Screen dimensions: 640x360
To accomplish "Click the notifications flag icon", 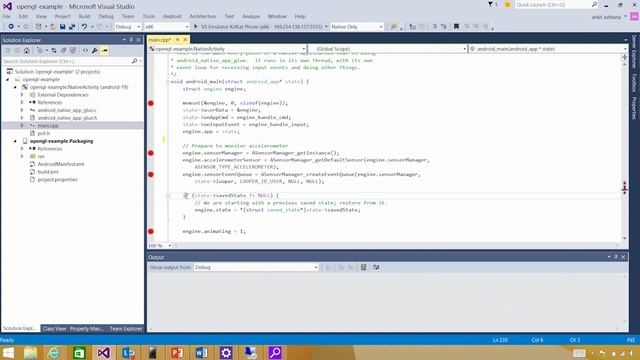I will coord(491,4).
